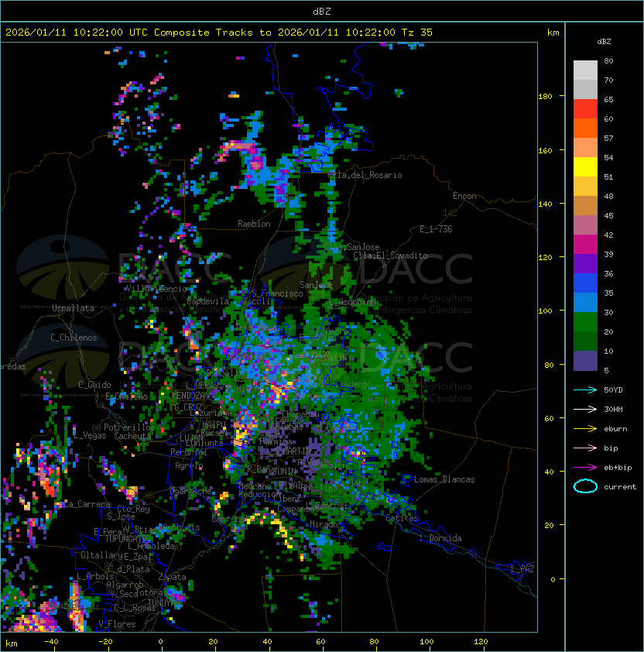Click the 'Ugarteche' map label

click(x=191, y=491)
